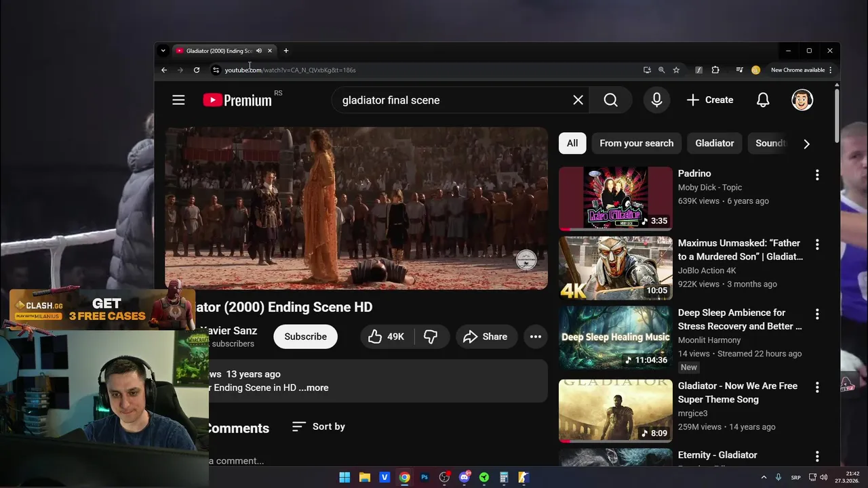The width and height of the screenshot is (868, 488).
Task: Show hidden system tray icons
Action: (x=764, y=477)
